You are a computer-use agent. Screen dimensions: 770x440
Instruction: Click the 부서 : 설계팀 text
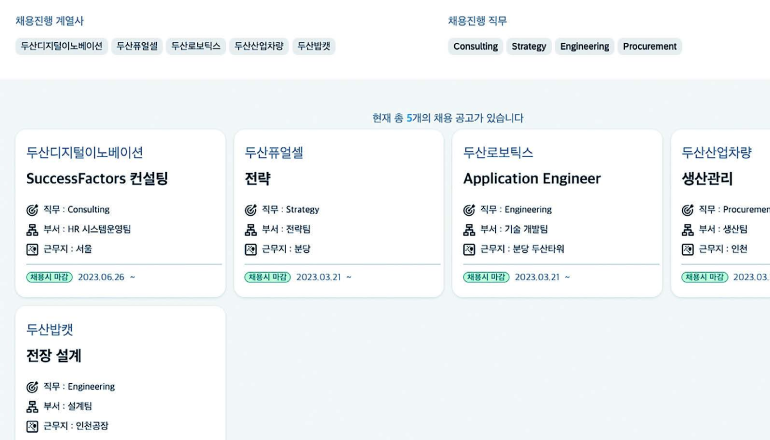[x=68, y=406]
